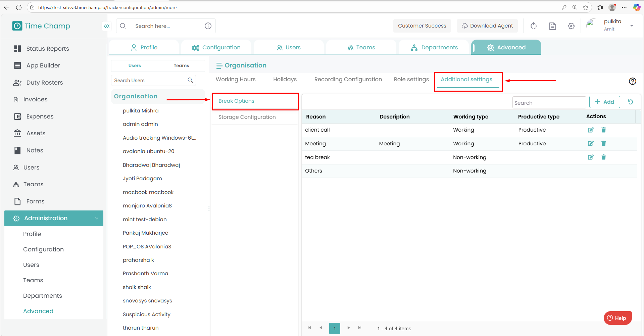Click the Search Users input field
Image resolution: width=644 pixels, height=336 pixels.
pos(149,81)
